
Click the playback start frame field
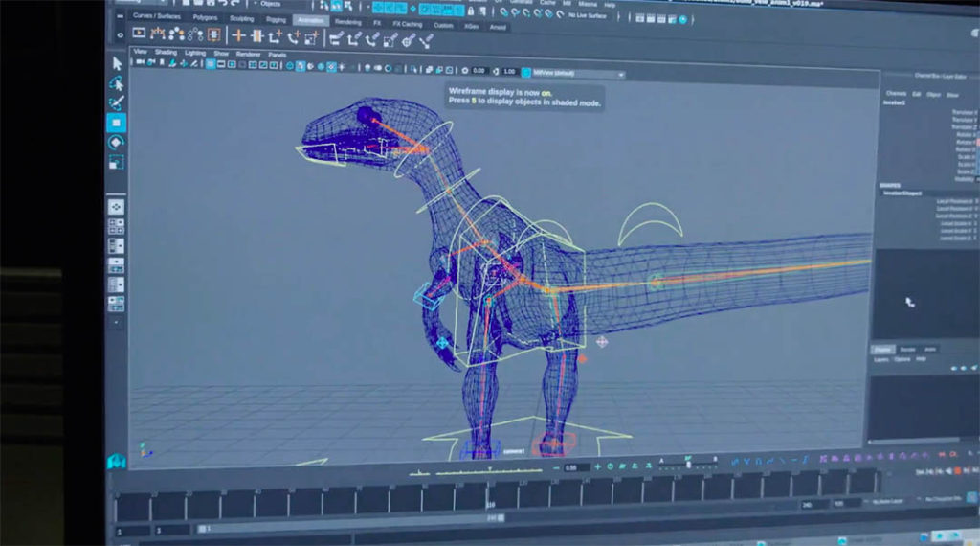coord(172,531)
